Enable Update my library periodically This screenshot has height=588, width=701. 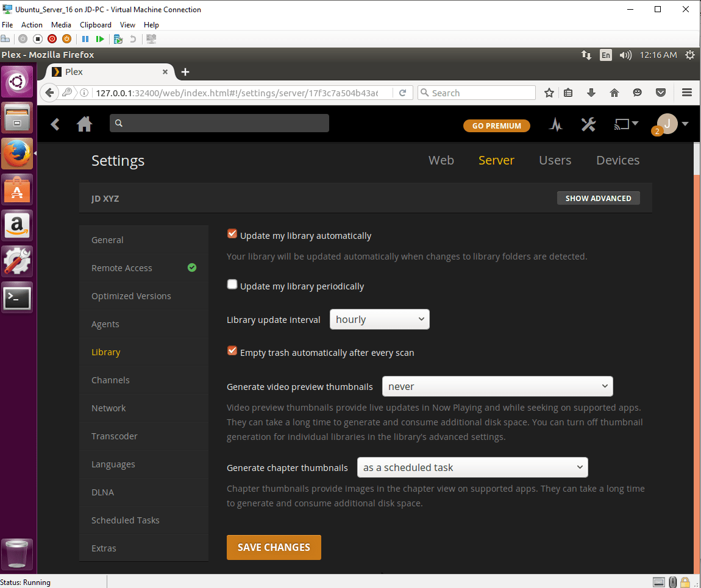[232, 284]
